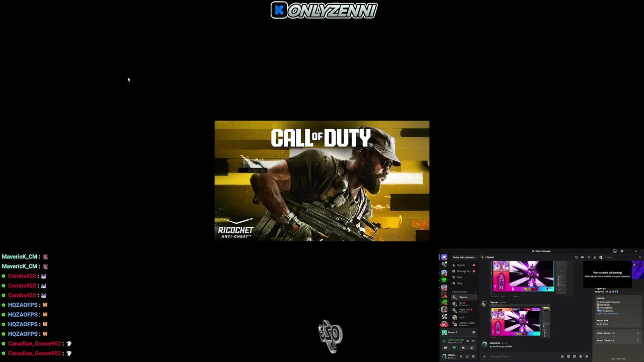
Task: Click the OnlyZenni Kick logo
Action: click(324, 10)
